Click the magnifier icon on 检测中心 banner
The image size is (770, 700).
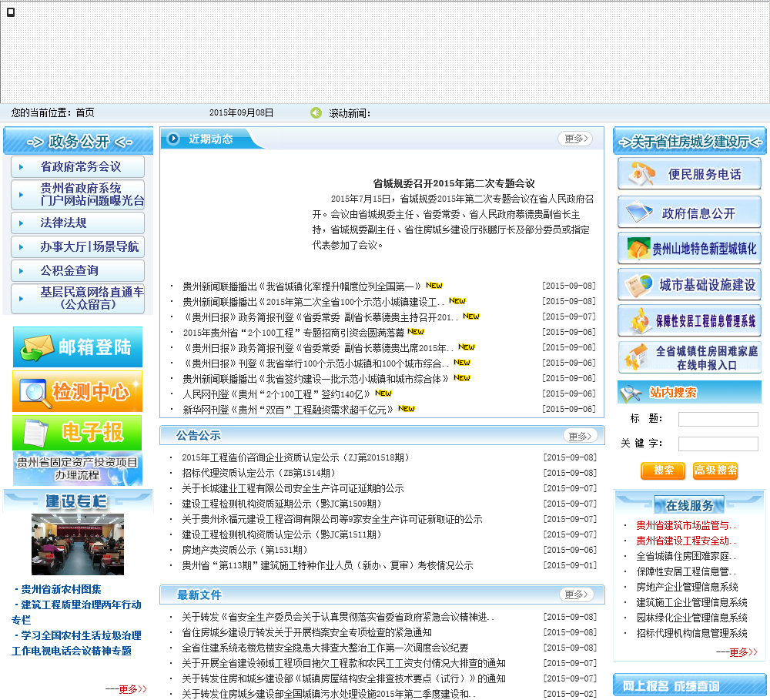click(x=35, y=392)
